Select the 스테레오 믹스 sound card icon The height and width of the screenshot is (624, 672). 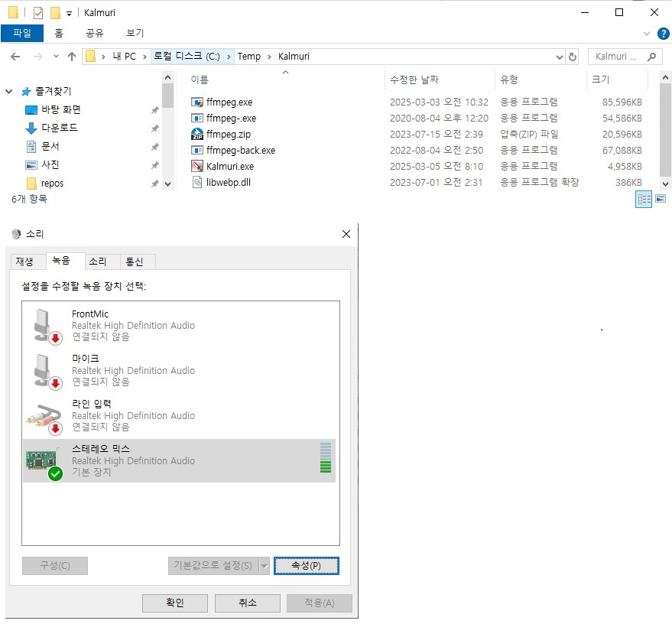[44, 460]
